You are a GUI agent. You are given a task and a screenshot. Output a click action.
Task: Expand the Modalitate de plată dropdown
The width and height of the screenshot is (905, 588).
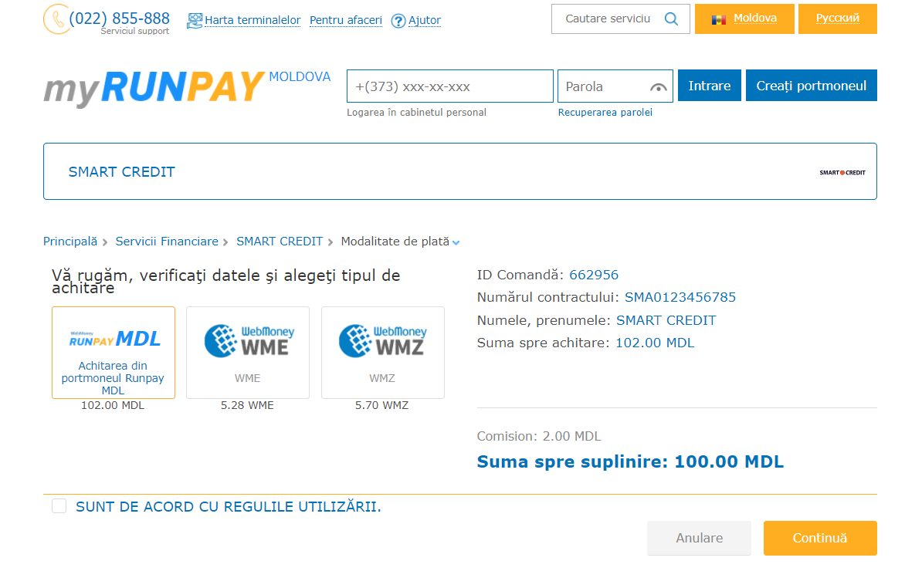click(x=456, y=243)
